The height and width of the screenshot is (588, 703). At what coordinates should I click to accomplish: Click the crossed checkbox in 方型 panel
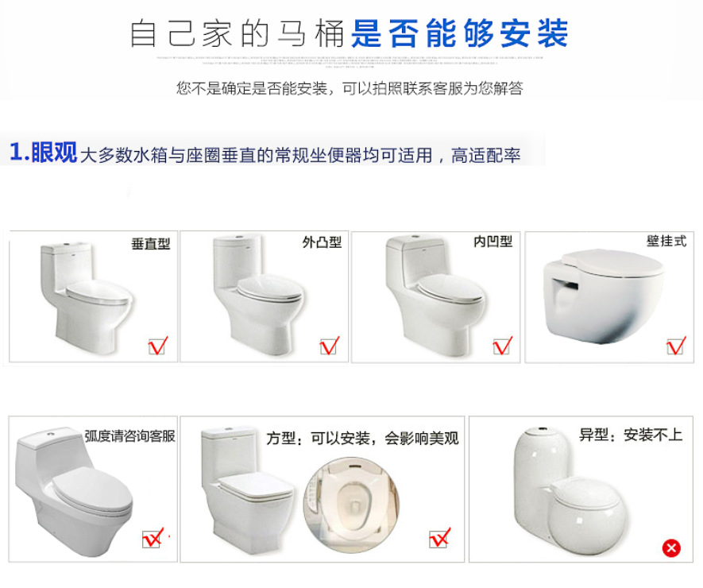click(439, 538)
